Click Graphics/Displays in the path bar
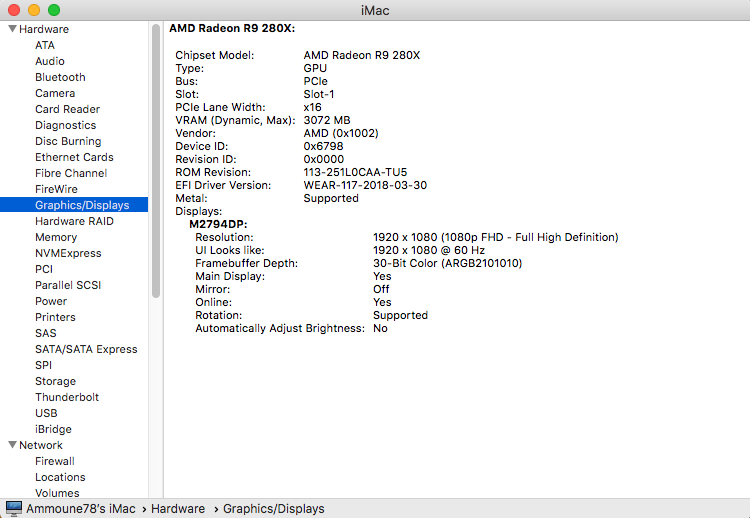This screenshot has width=750, height=518. tap(274, 508)
